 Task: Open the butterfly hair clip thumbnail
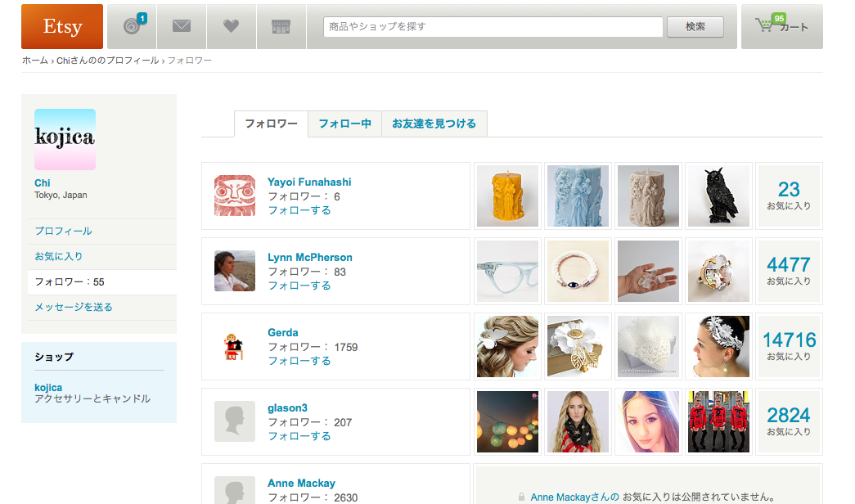tap(507, 346)
